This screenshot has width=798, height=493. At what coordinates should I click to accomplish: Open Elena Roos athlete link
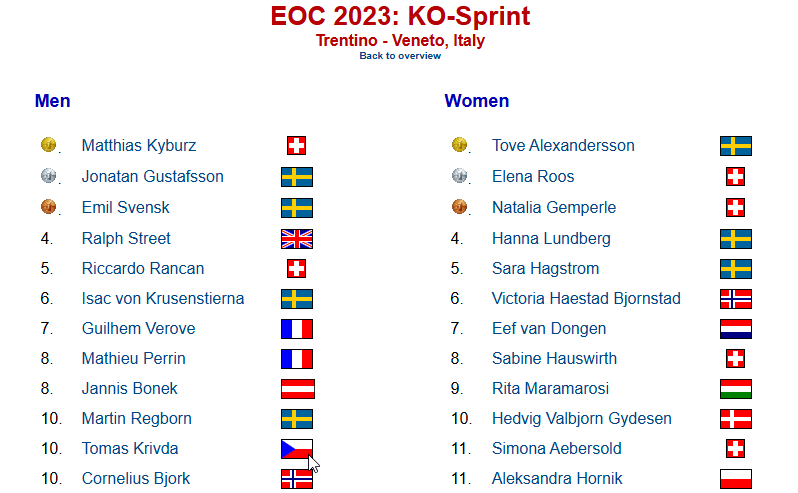point(533,177)
